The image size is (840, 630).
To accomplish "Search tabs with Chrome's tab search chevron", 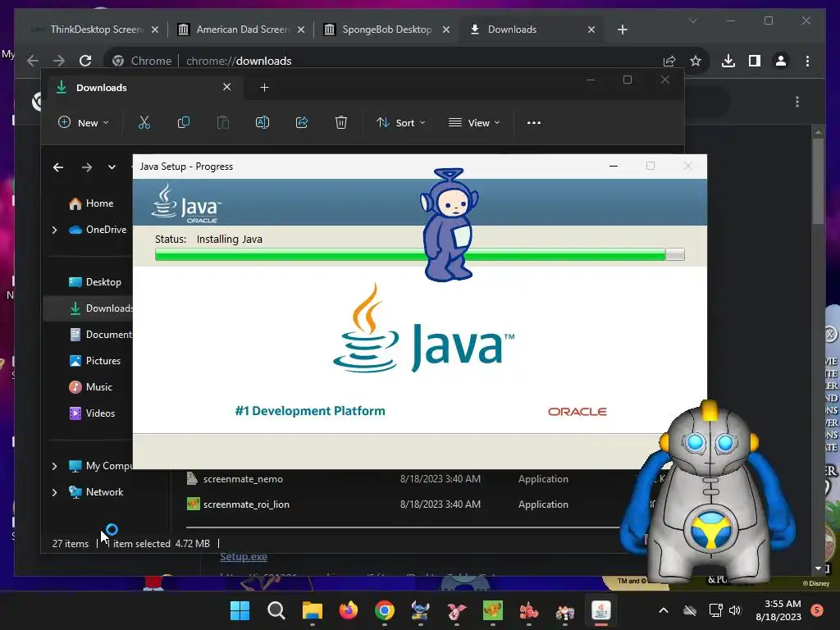I will (x=692, y=21).
